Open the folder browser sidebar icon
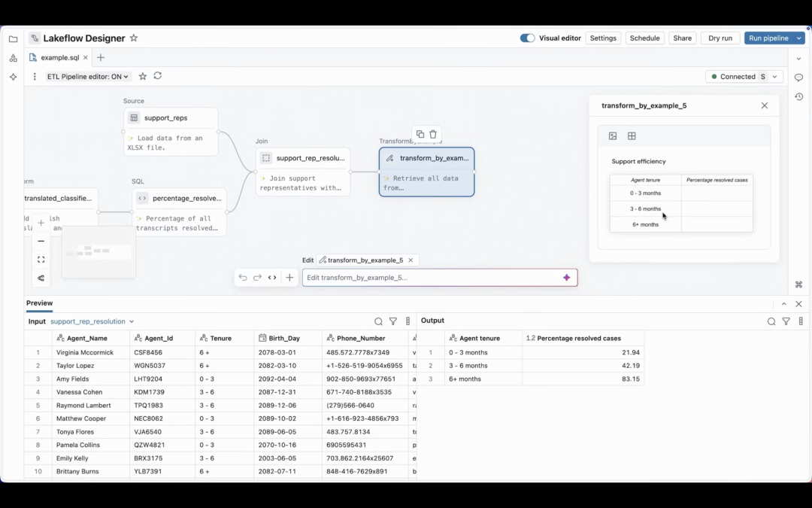812x508 pixels. [x=13, y=39]
